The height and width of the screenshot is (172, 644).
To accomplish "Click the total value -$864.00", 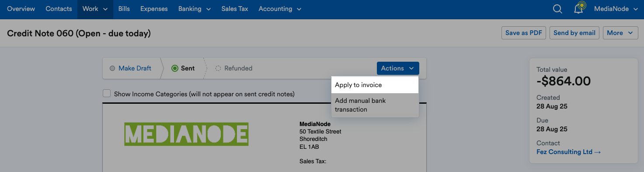I will point(564,81).
